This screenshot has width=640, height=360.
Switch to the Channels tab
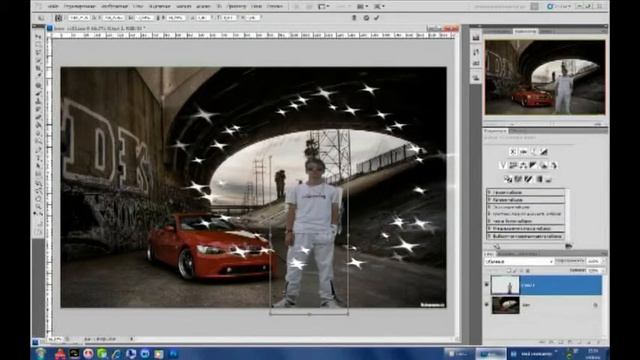505,254
